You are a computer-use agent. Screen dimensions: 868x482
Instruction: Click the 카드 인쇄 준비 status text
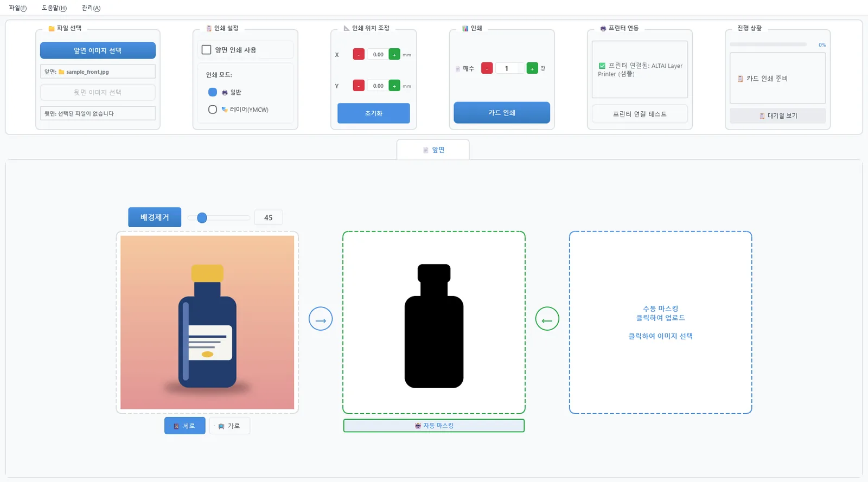[767, 79]
